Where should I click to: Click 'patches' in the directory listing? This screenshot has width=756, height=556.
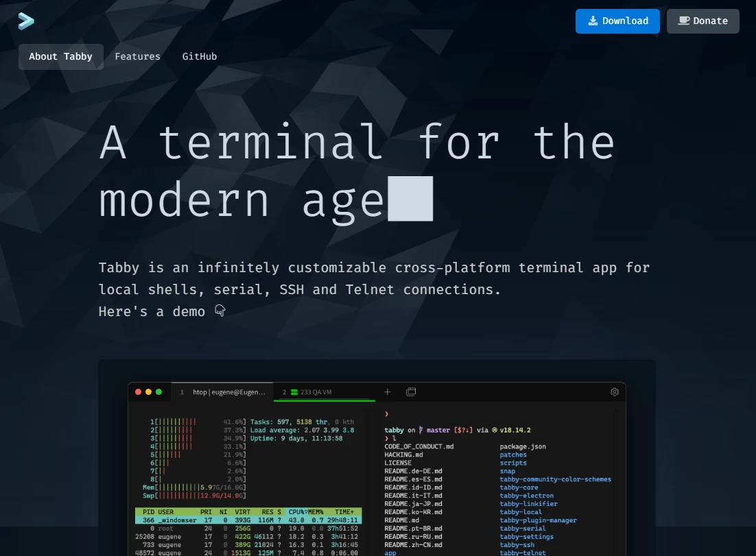coord(513,455)
